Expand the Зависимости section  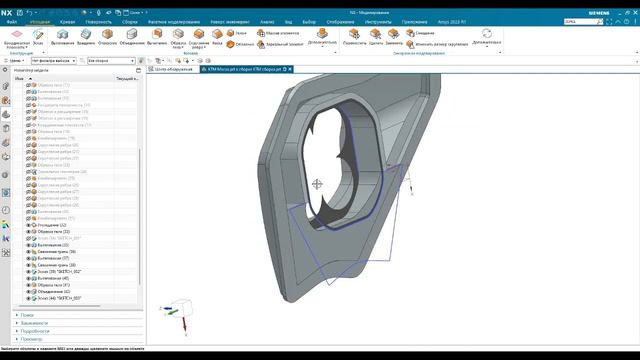click(x=17, y=323)
